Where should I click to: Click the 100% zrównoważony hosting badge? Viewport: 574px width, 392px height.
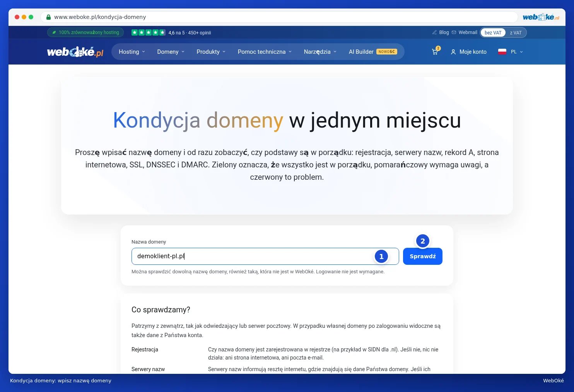(x=85, y=32)
